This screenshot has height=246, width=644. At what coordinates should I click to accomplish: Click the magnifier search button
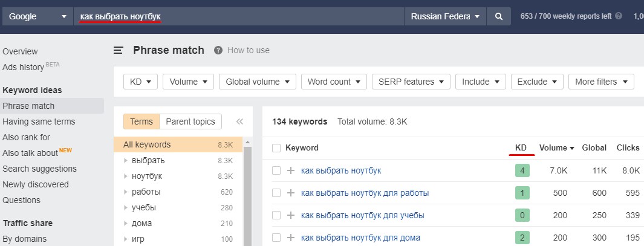tap(499, 16)
